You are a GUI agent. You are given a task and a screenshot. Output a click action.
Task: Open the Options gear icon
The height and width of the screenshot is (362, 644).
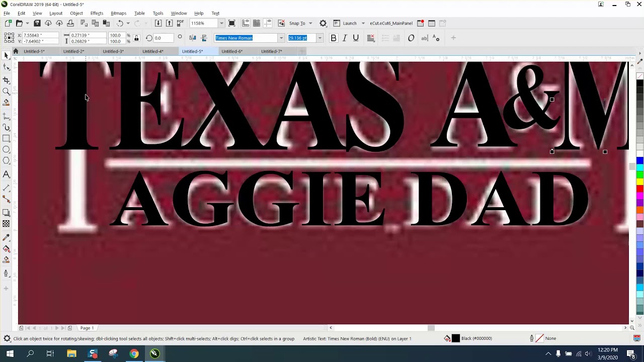[x=323, y=23]
